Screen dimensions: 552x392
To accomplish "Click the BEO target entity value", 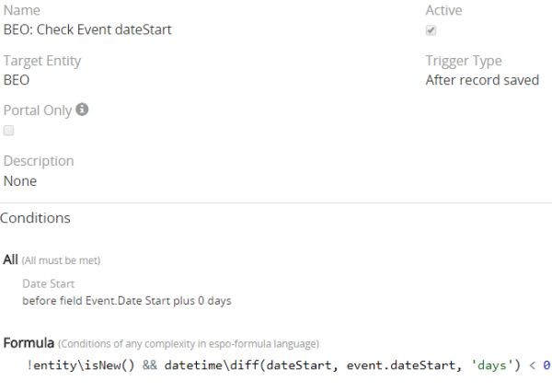I will point(17,80).
